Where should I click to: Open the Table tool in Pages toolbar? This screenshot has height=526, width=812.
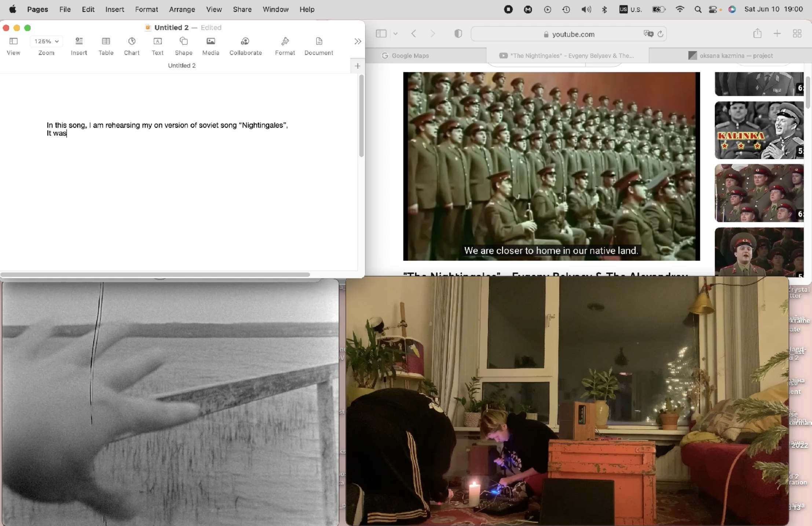pyautogui.click(x=106, y=41)
